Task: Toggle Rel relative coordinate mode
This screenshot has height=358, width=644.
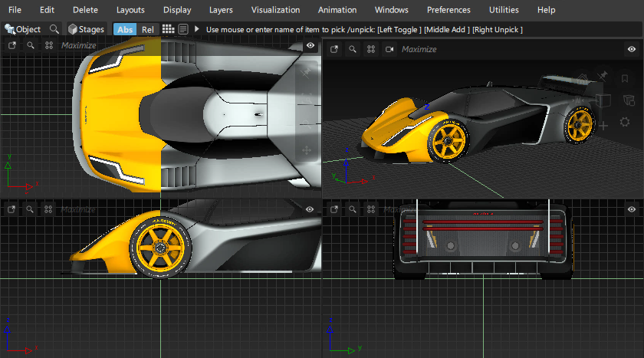Action: [x=148, y=29]
